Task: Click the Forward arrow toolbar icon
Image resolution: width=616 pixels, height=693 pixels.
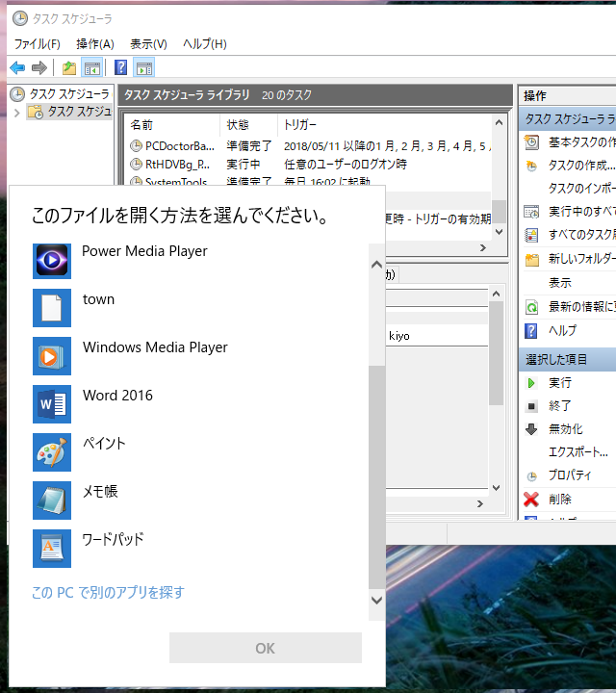Action: coord(39,68)
